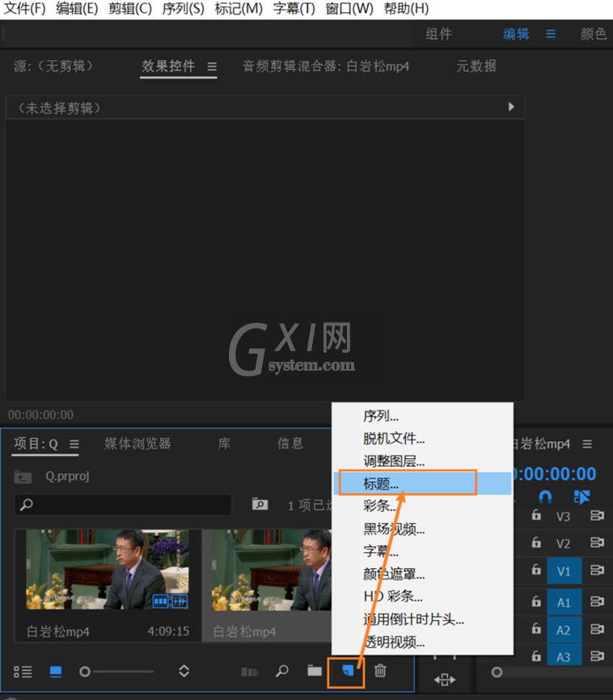This screenshot has width=613, height=700.
Task: Open the sort icons menu arrows
Action: (184, 671)
